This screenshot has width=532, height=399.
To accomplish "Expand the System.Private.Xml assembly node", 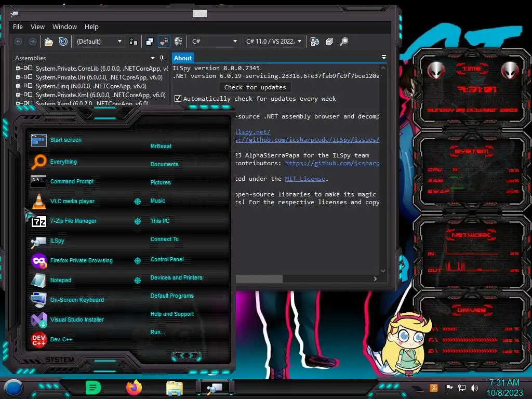I will pyautogui.click(x=18, y=95).
